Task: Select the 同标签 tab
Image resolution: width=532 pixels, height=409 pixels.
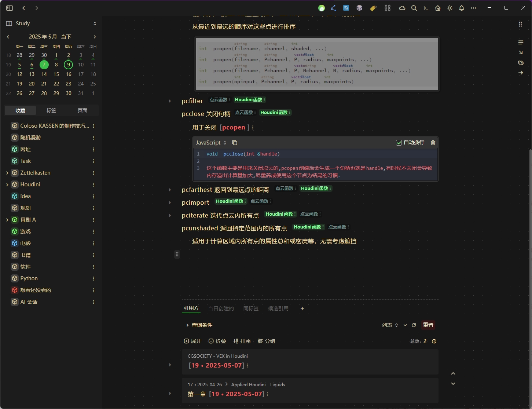Action: coord(251,308)
